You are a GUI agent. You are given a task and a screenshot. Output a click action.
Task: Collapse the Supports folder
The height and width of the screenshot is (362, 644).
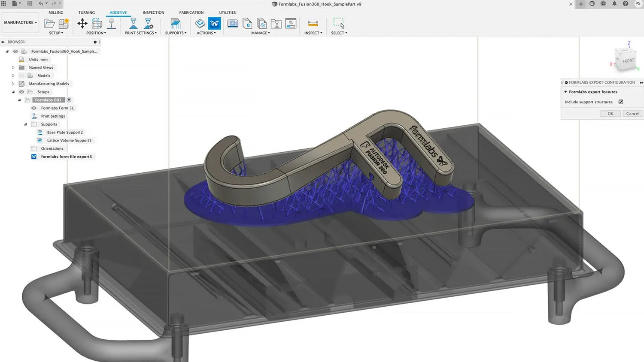(x=25, y=124)
